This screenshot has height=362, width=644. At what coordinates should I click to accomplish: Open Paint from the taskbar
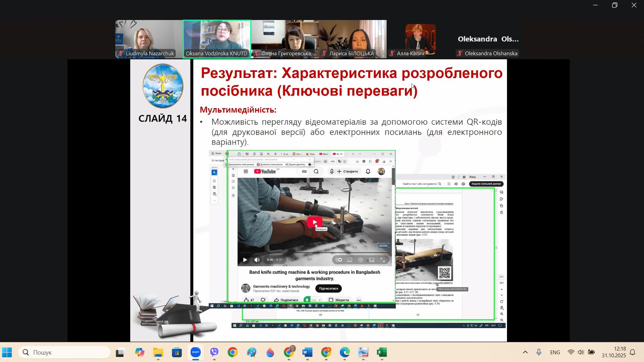252,353
